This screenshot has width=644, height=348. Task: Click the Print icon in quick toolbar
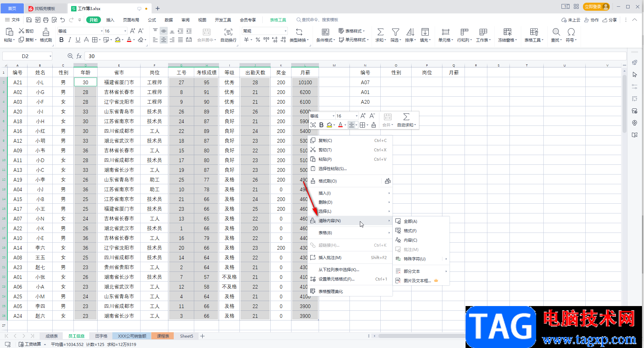point(46,20)
